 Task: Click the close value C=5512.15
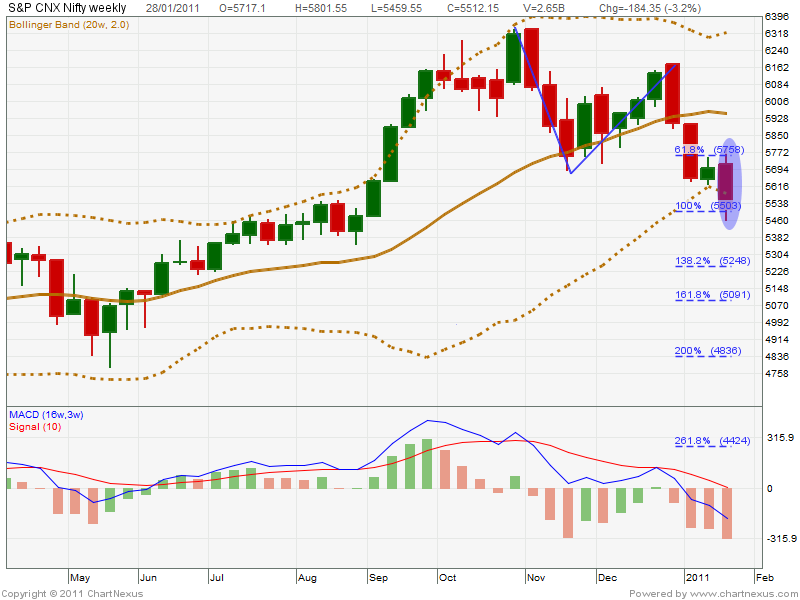point(472,8)
